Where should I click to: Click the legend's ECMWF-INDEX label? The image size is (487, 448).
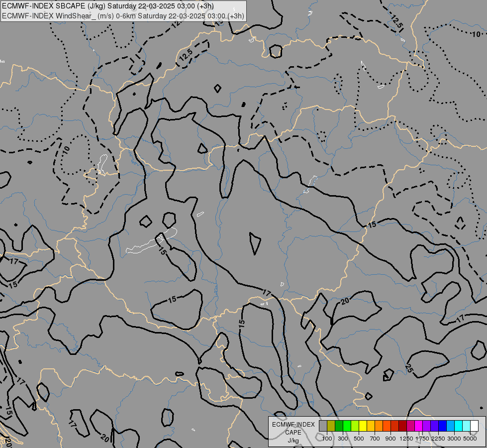tap(293, 425)
